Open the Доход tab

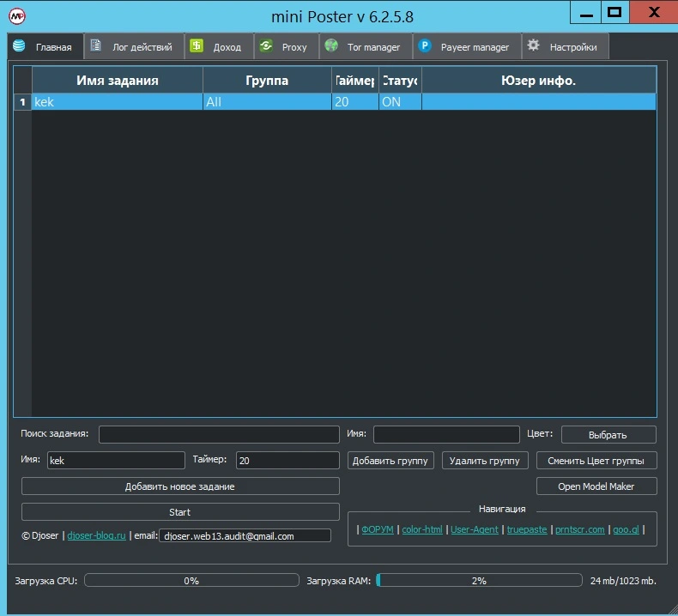click(219, 46)
